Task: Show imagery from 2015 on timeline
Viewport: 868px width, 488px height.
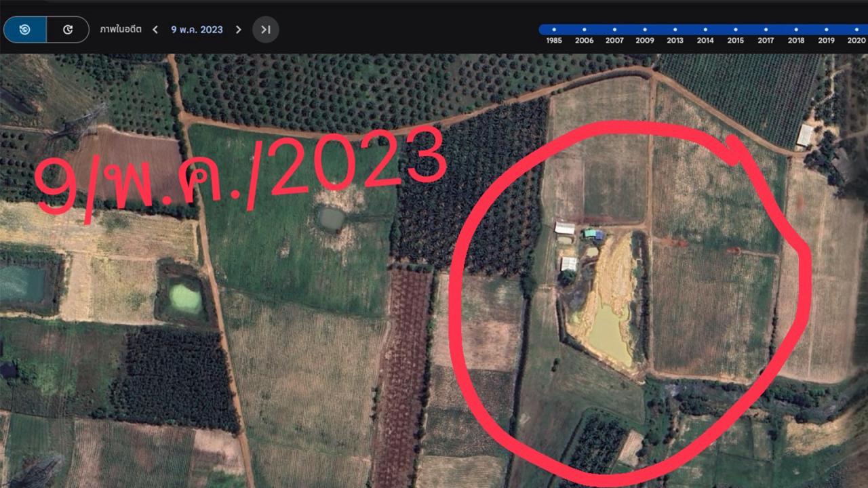Action: [x=736, y=30]
